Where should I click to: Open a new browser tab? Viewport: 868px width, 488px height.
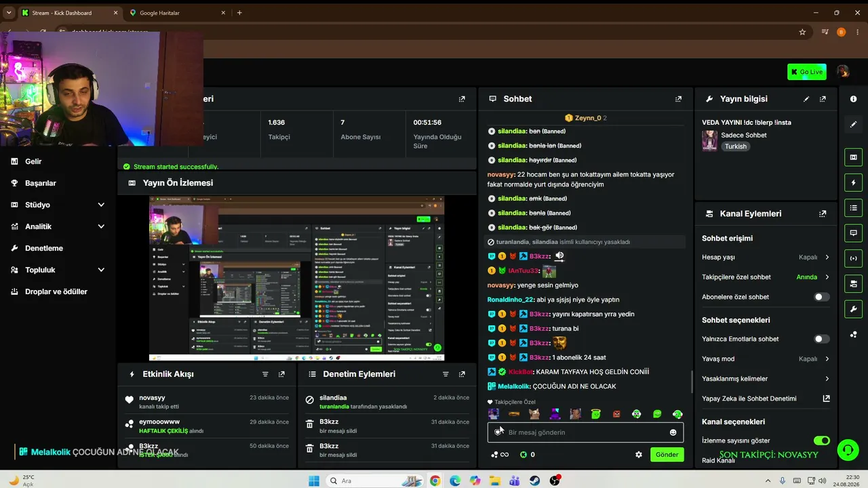(239, 13)
